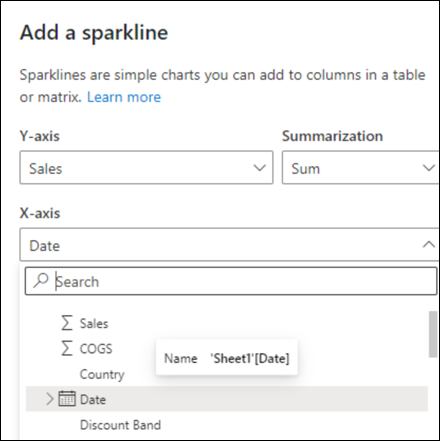Select the Sales field text in the Y-axis box
The height and width of the screenshot is (441, 440).
pyautogui.click(x=46, y=168)
